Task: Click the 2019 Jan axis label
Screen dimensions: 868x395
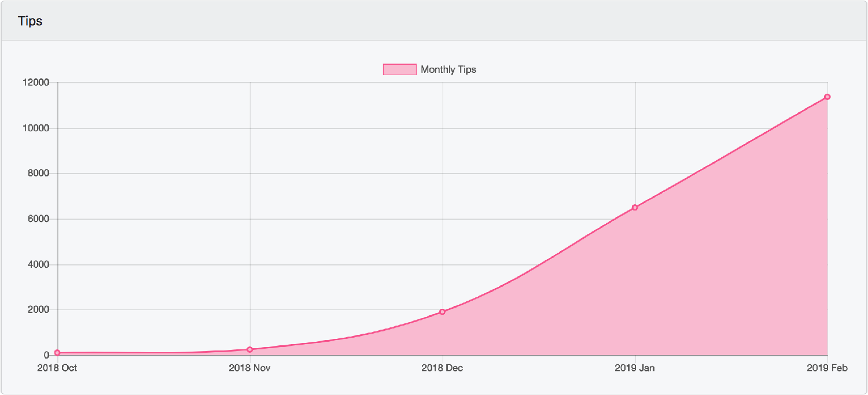Action: [x=634, y=367]
